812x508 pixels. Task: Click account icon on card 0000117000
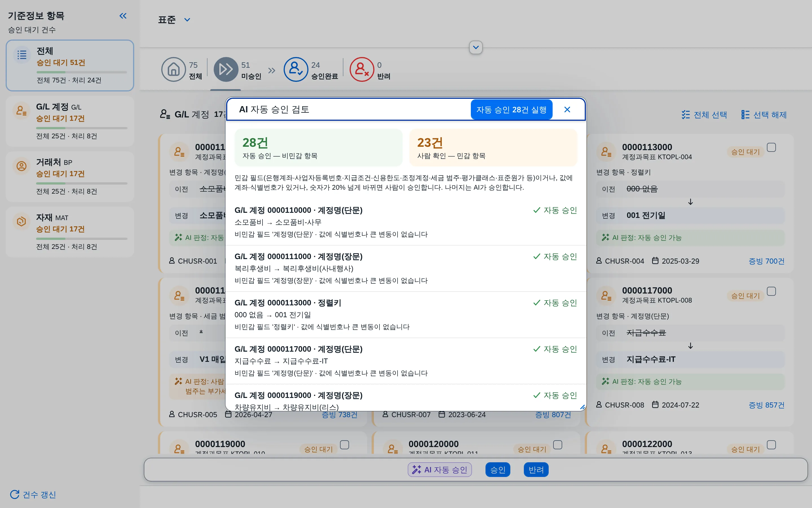pyautogui.click(x=606, y=296)
